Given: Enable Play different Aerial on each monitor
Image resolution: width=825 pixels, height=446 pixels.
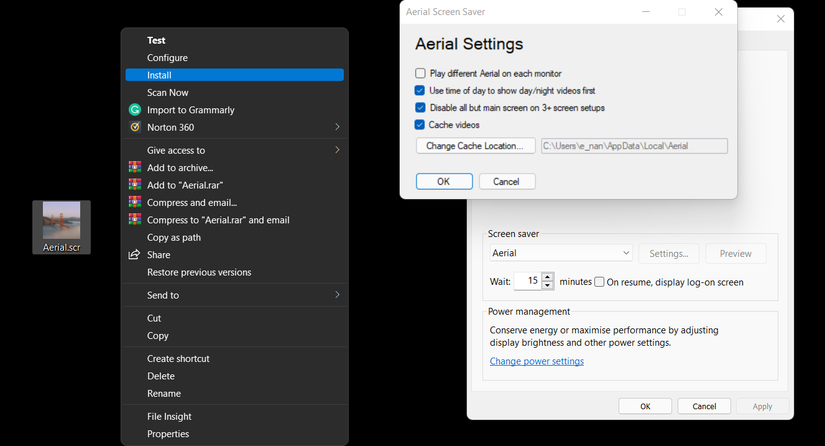Looking at the screenshot, I should (420, 73).
